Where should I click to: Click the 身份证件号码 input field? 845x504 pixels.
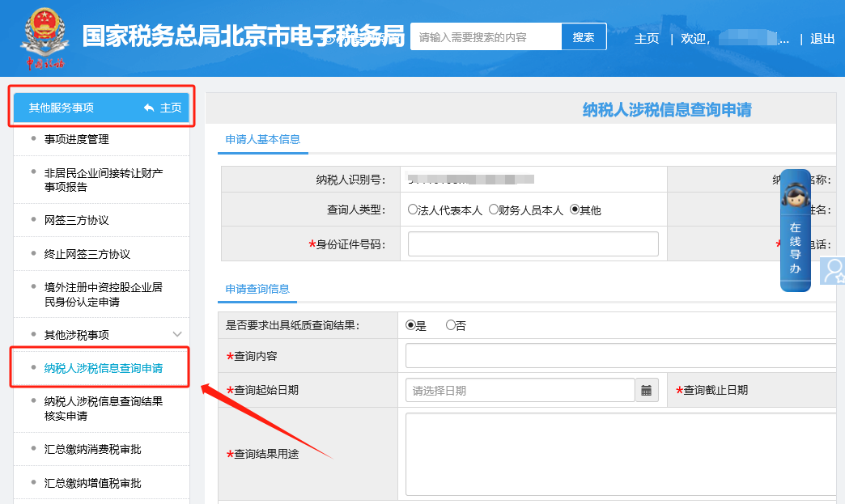point(533,244)
